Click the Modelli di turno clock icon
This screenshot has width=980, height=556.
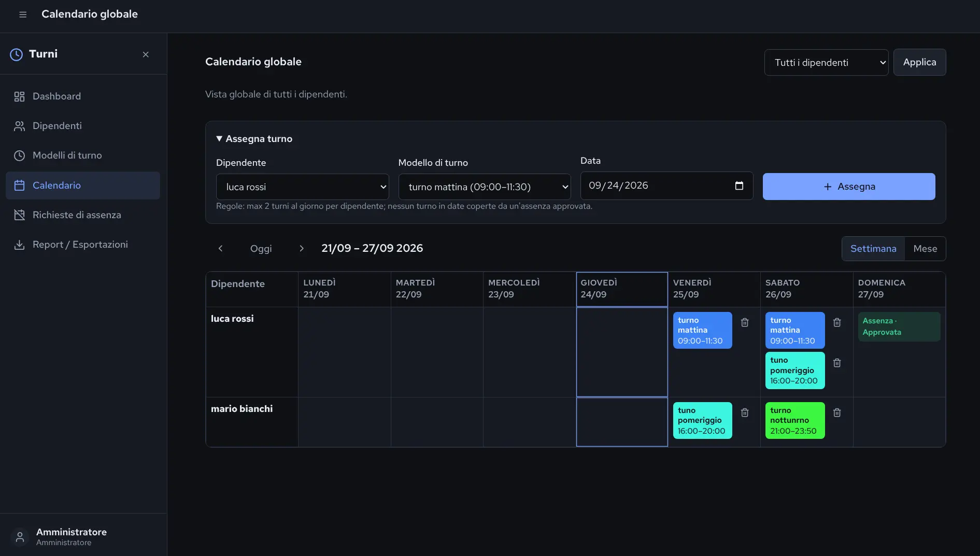(19, 155)
